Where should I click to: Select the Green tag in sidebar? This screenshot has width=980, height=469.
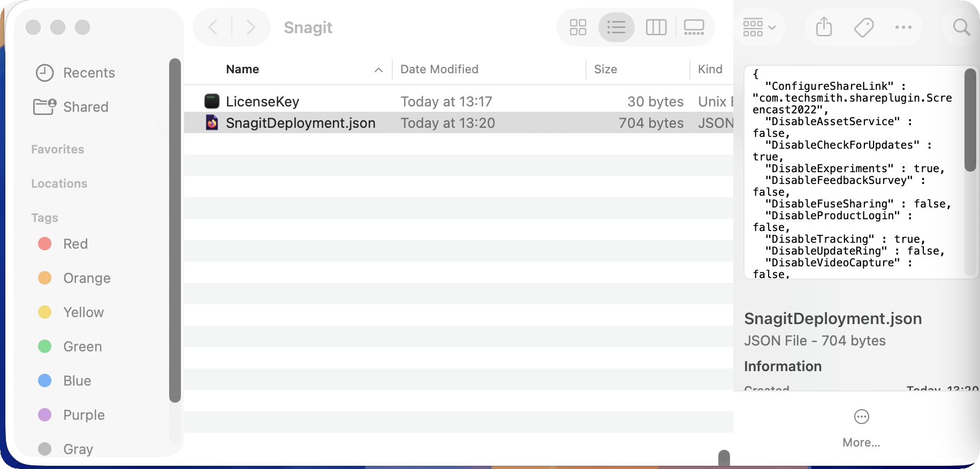[x=70, y=347]
